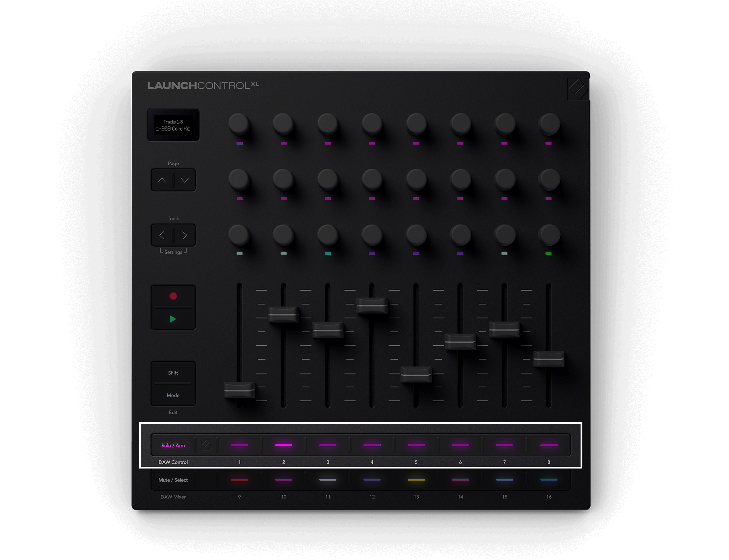Click the lowest fader cap on channel 1
729x560 pixels.
(x=239, y=390)
